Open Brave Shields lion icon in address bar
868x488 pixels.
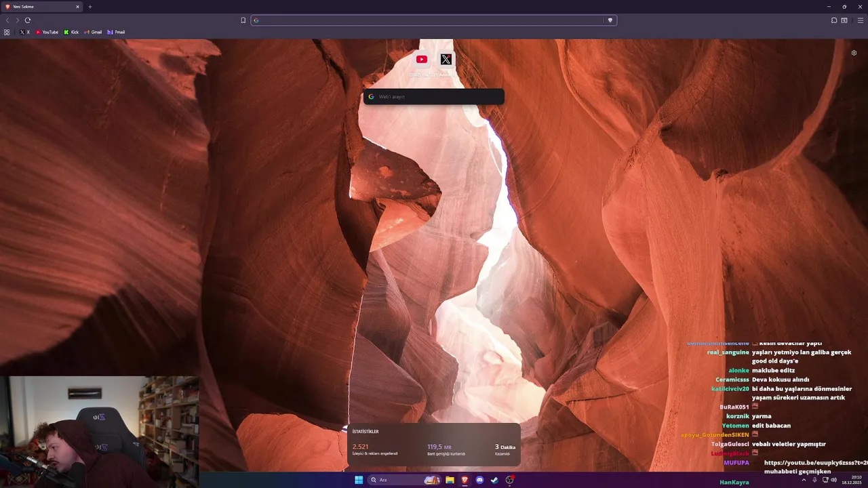[x=610, y=20]
